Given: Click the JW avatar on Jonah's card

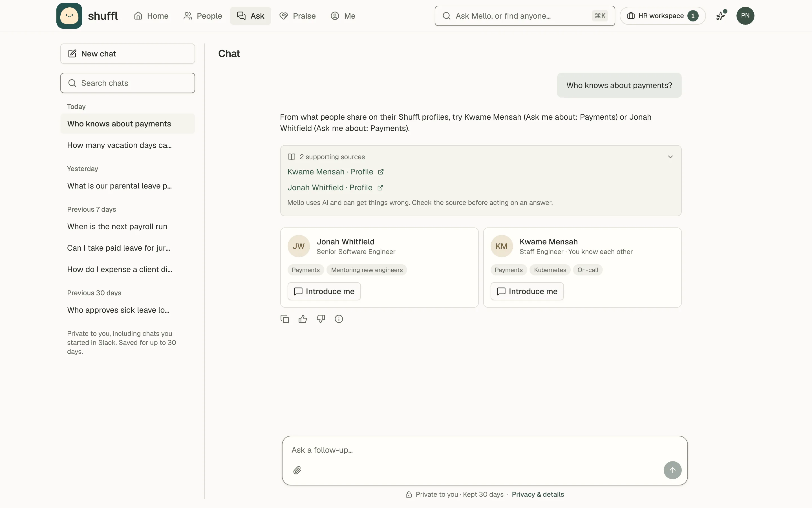Looking at the screenshot, I should tap(298, 246).
